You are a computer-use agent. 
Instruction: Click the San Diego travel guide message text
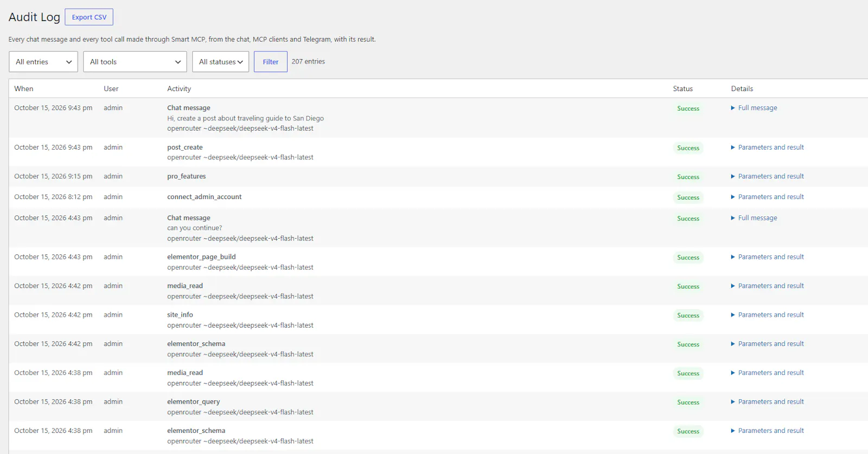246,118
